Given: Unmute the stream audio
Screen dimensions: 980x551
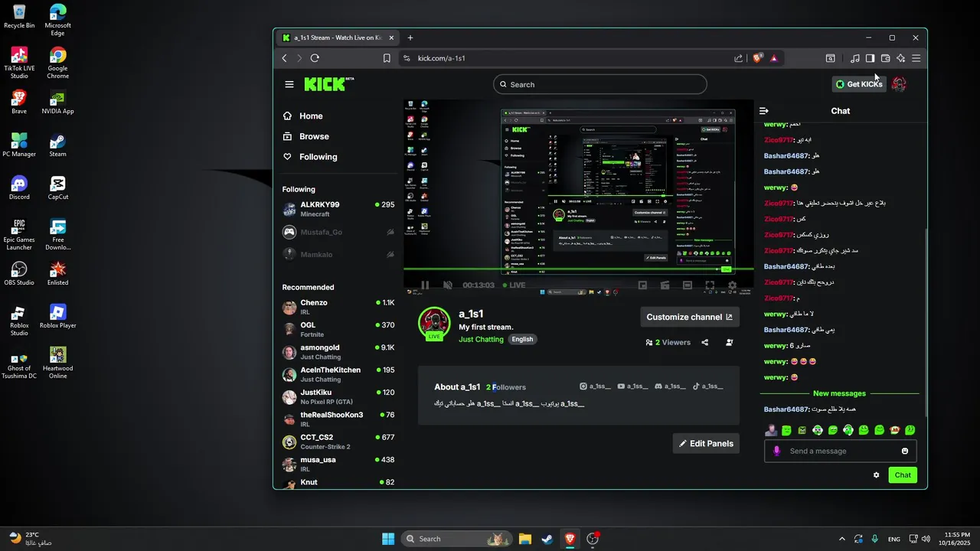Looking at the screenshot, I should 448,285.
